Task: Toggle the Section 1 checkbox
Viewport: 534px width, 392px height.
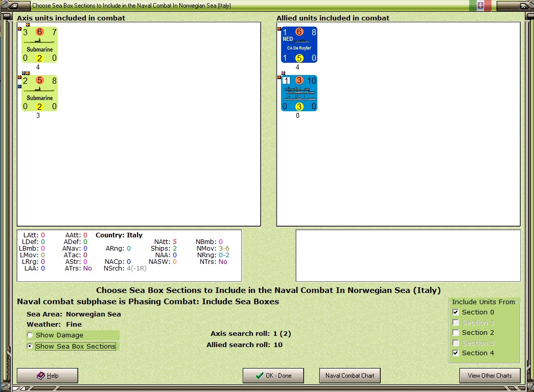Action: (x=456, y=322)
